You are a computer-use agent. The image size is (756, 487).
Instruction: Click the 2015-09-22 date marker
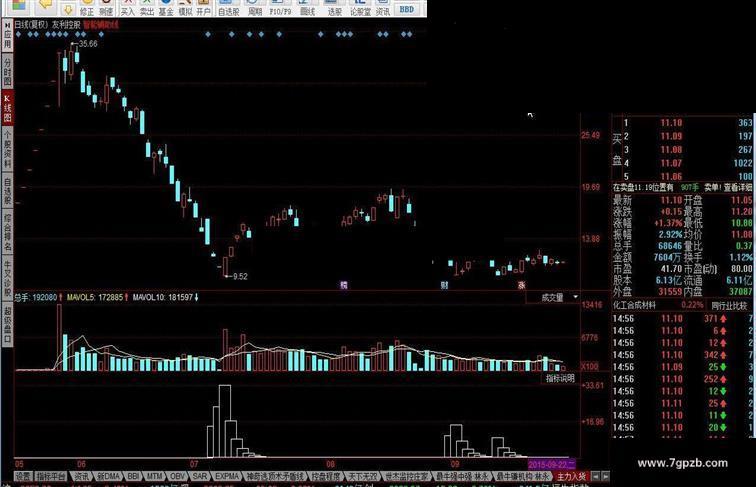click(552, 465)
